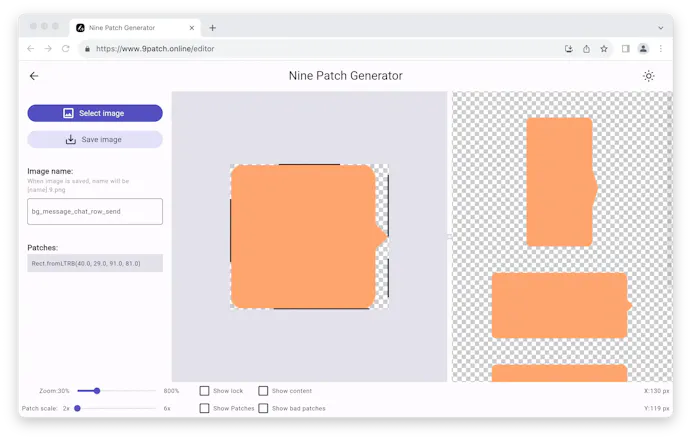Adjust the Zoom slider
691x440 pixels.
click(97, 391)
